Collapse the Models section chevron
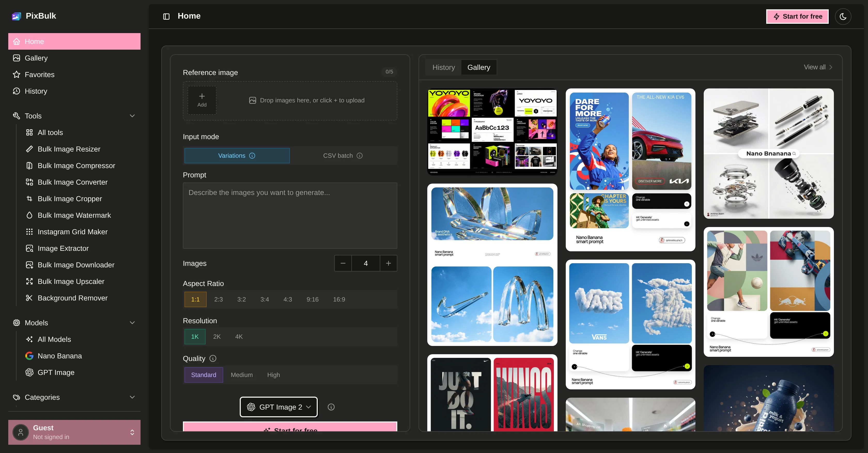The image size is (868, 453). 133,323
